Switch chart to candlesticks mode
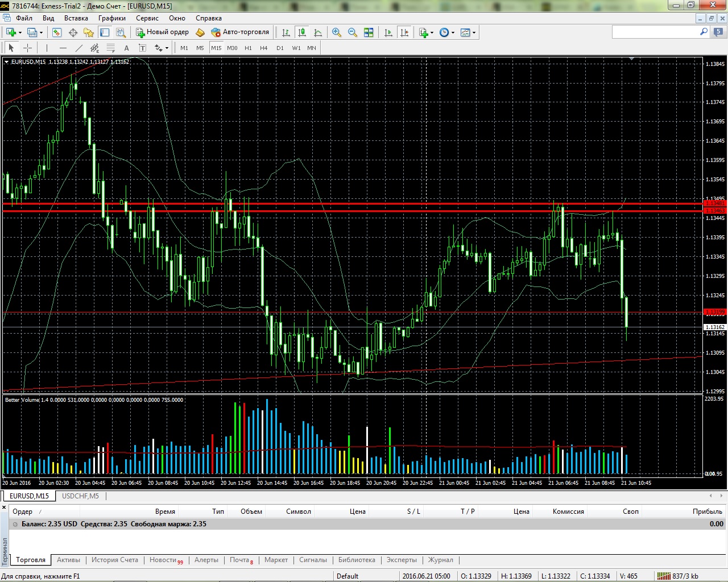Image resolution: width=728 pixels, height=582 pixels. (302, 32)
